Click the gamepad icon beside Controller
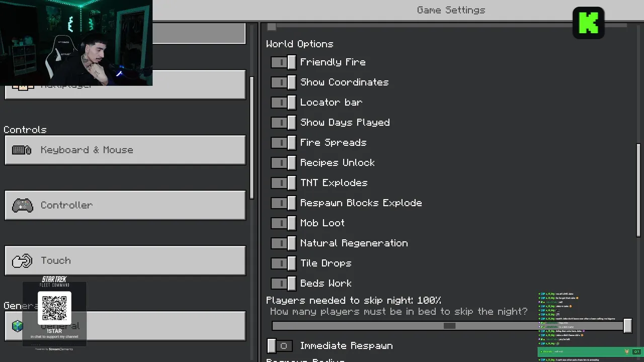This screenshot has height=362, width=644. 22,205
